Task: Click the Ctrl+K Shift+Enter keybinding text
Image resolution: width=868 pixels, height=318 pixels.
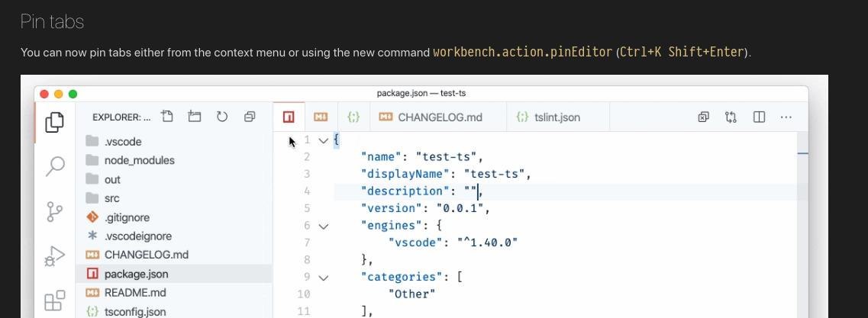Action: pyautogui.click(x=682, y=52)
